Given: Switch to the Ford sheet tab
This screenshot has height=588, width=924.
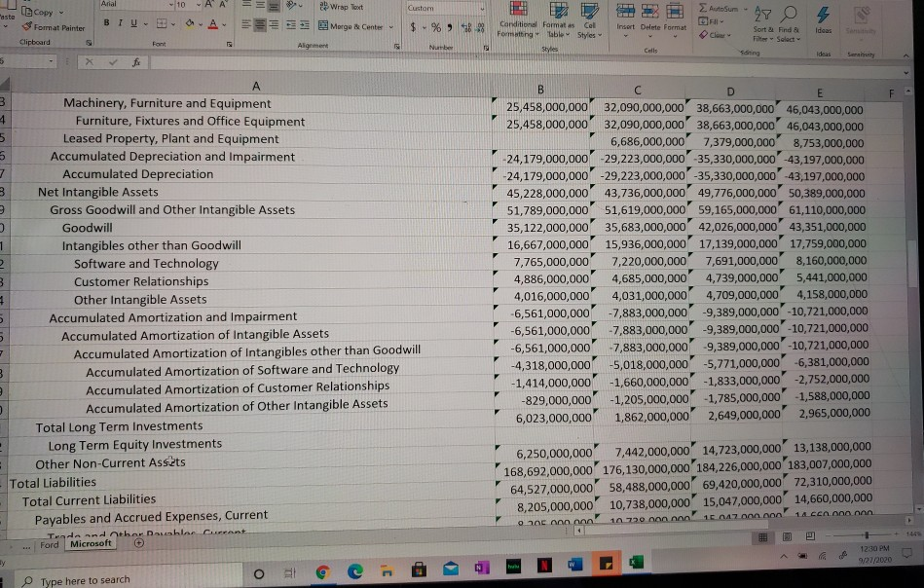Looking at the screenshot, I should 50,545.
